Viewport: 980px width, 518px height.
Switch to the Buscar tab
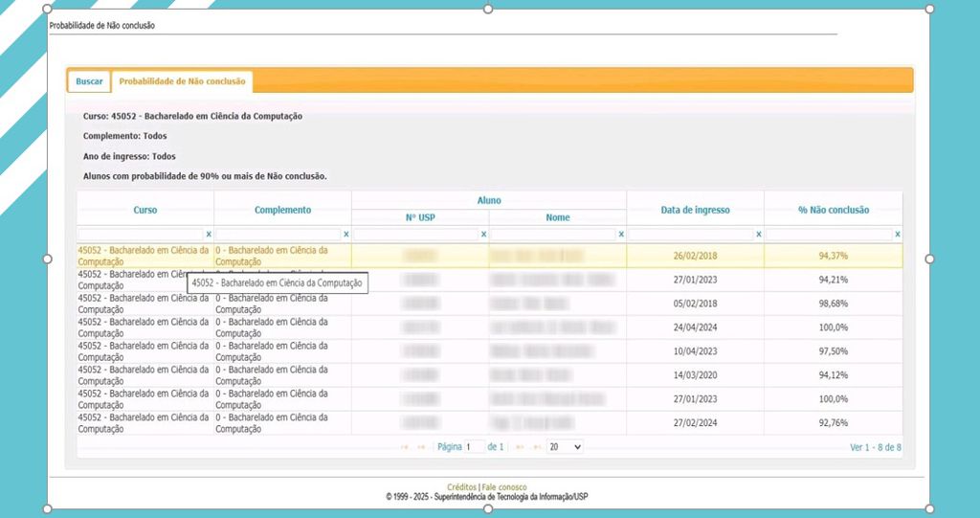[89, 81]
